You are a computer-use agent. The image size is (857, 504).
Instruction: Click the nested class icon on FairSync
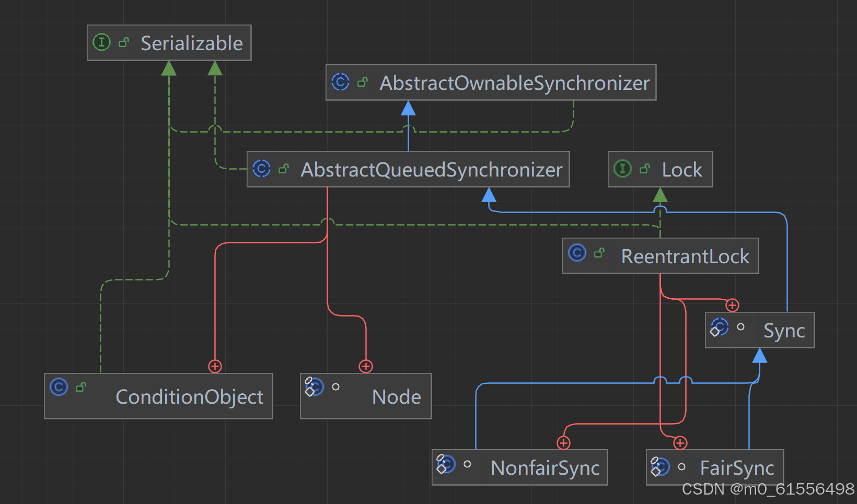coord(660,466)
